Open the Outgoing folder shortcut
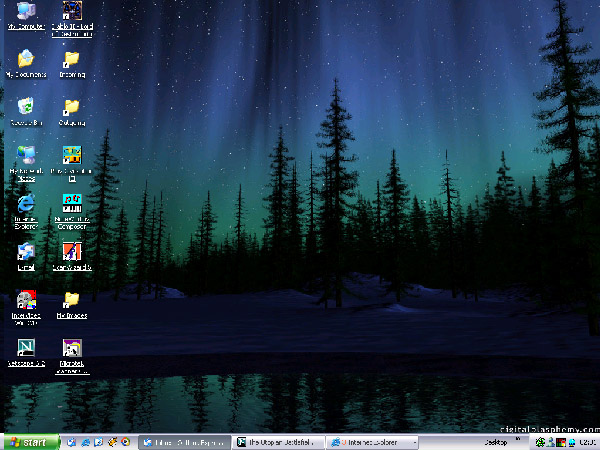The height and width of the screenshot is (450, 600). (72, 107)
